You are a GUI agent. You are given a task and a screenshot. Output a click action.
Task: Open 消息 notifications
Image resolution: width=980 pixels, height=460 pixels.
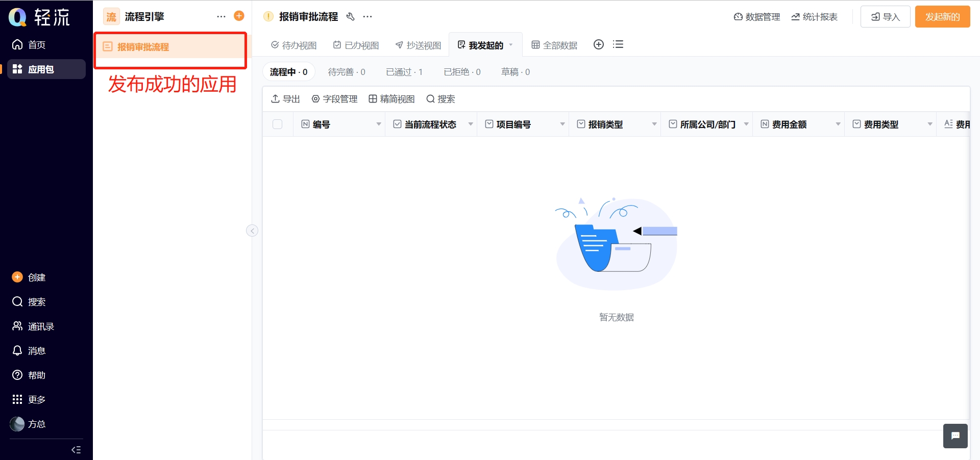pos(29,351)
